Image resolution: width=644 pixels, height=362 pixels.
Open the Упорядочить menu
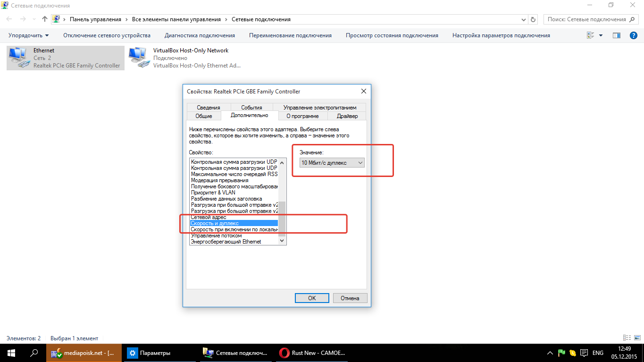(x=28, y=35)
